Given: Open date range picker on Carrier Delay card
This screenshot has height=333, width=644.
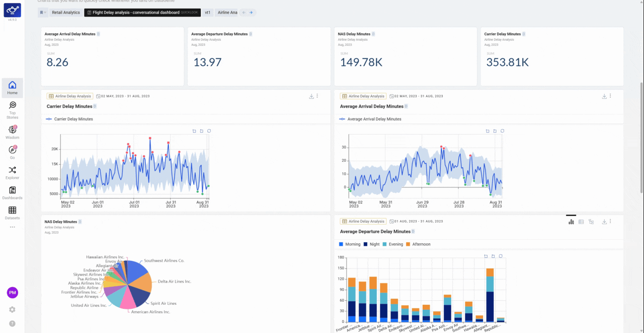Looking at the screenshot, I should pyautogui.click(x=123, y=96).
